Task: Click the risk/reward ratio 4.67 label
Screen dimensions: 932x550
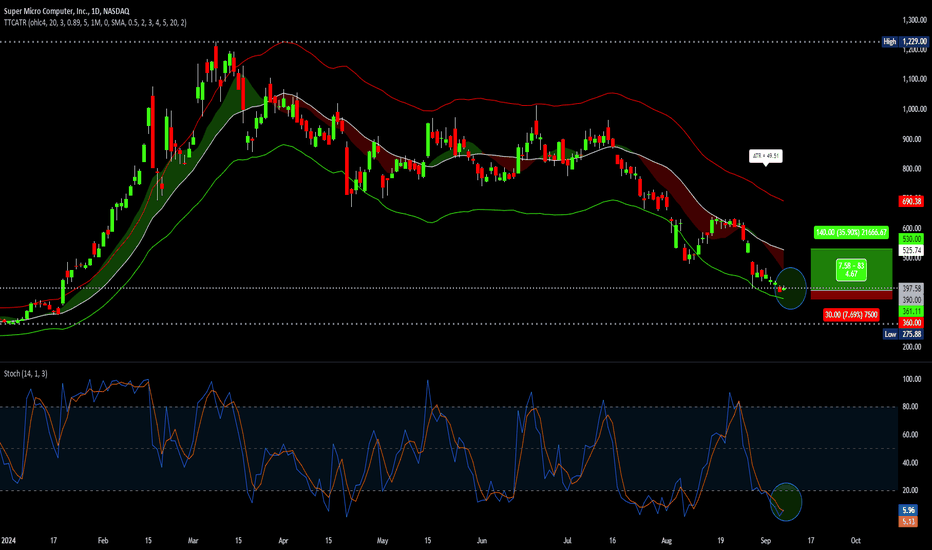Action: (851, 270)
